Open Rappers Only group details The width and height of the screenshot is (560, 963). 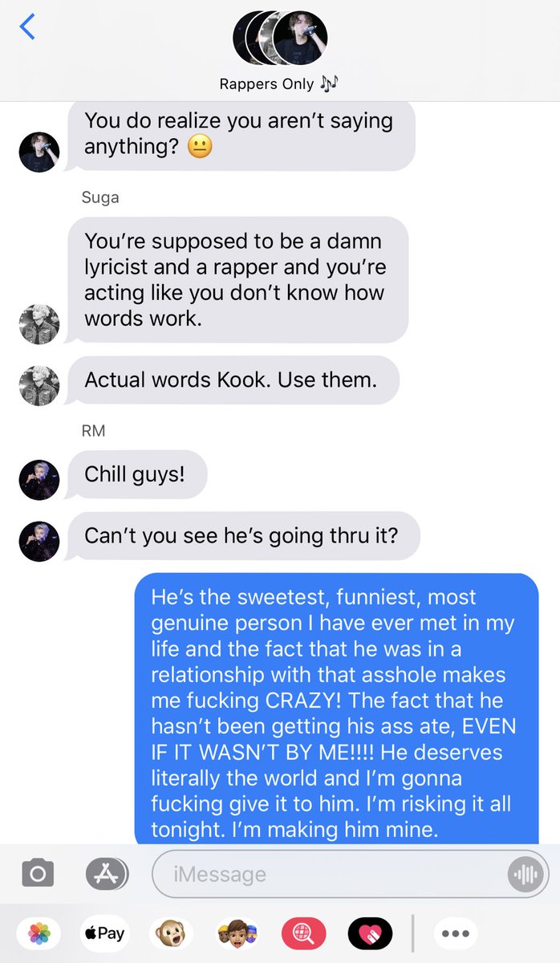280,83
